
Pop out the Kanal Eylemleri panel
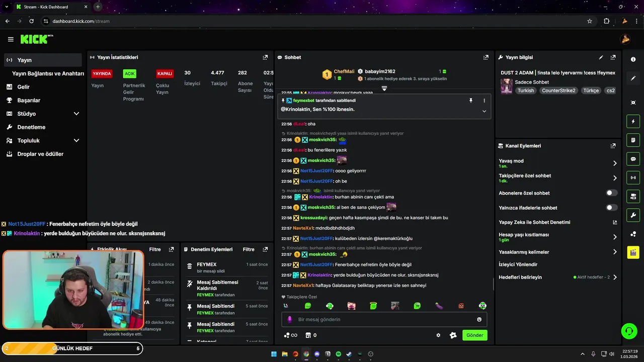613,146
